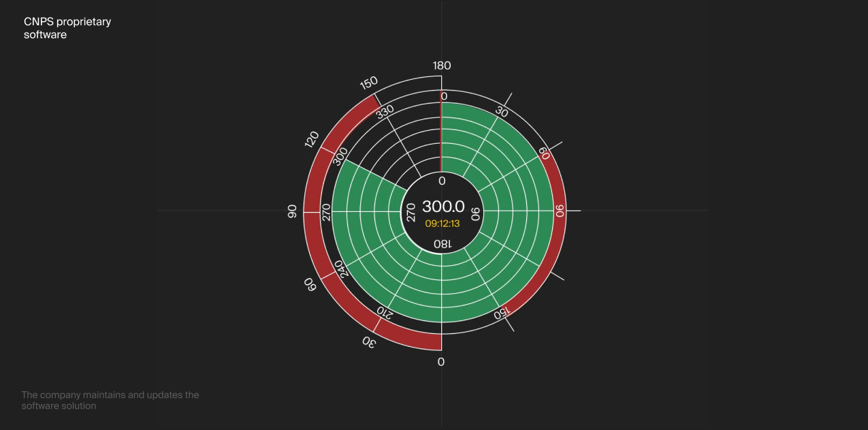Click the central 300.0 reading
The height and width of the screenshot is (430, 868).
(x=443, y=206)
